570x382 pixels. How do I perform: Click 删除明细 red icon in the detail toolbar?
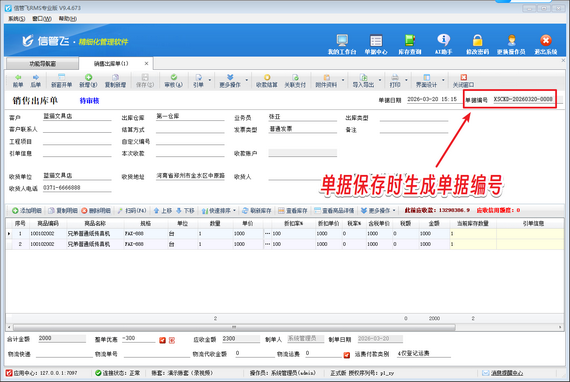click(x=96, y=210)
